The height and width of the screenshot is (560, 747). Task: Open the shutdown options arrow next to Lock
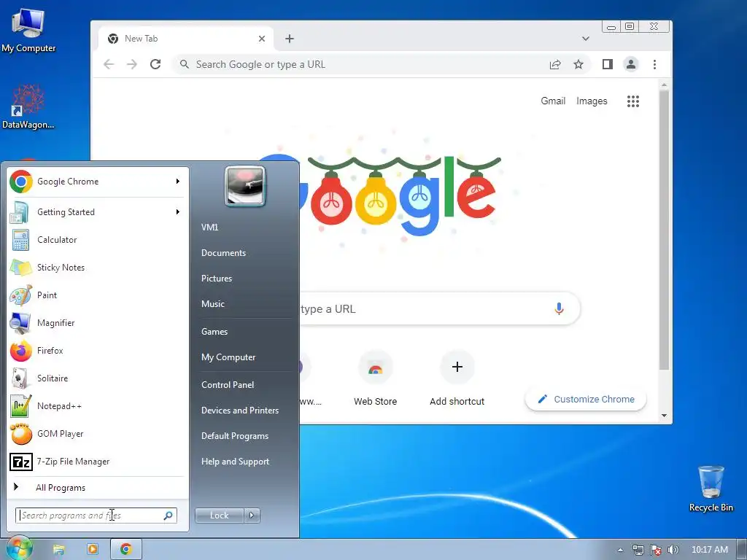[252, 516]
